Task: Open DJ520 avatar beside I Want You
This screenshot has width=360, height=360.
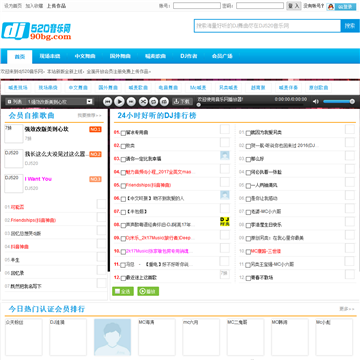Action: click(x=14, y=183)
